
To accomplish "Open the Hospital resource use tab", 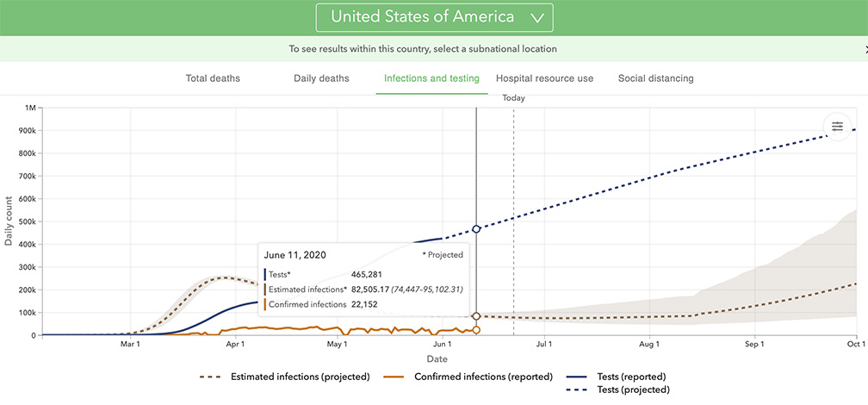I will [x=545, y=78].
